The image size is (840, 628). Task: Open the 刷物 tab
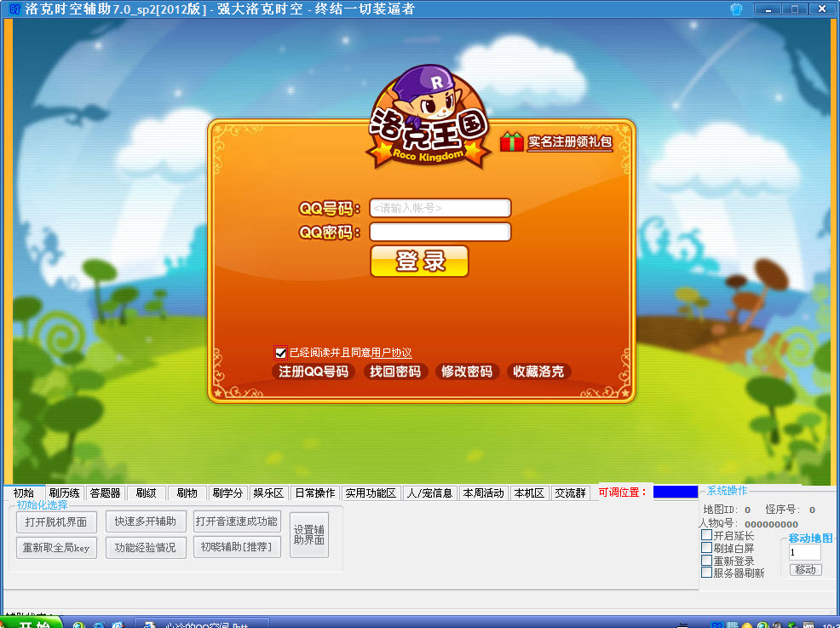pyautogui.click(x=187, y=493)
